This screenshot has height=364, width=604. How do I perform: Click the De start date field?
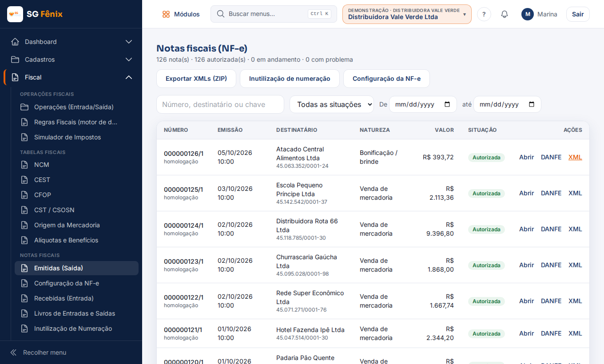click(423, 104)
